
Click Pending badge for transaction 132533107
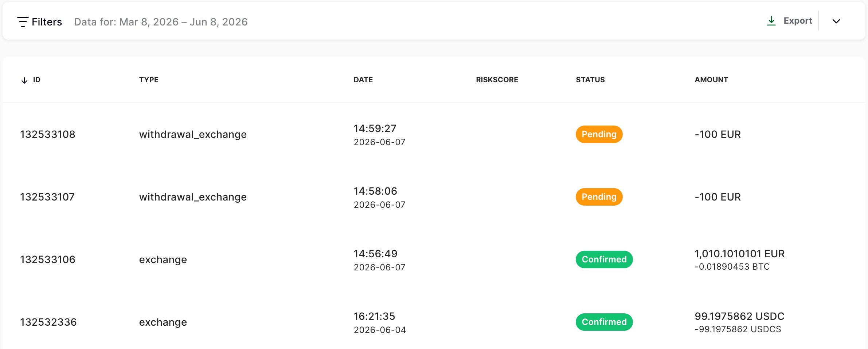pyautogui.click(x=599, y=197)
